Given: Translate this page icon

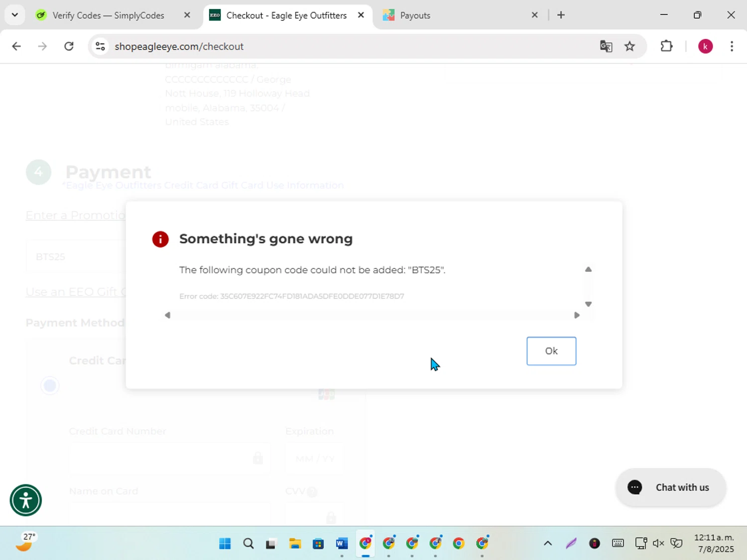Looking at the screenshot, I should [x=606, y=46].
